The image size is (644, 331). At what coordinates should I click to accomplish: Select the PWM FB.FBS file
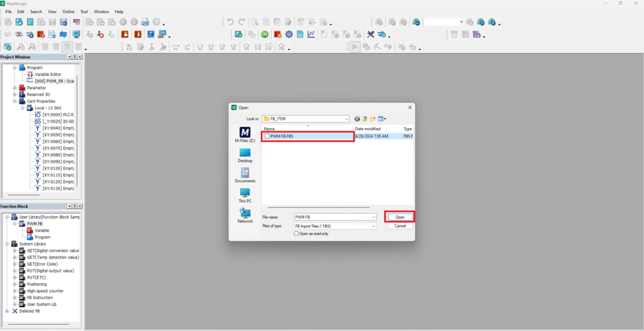308,136
